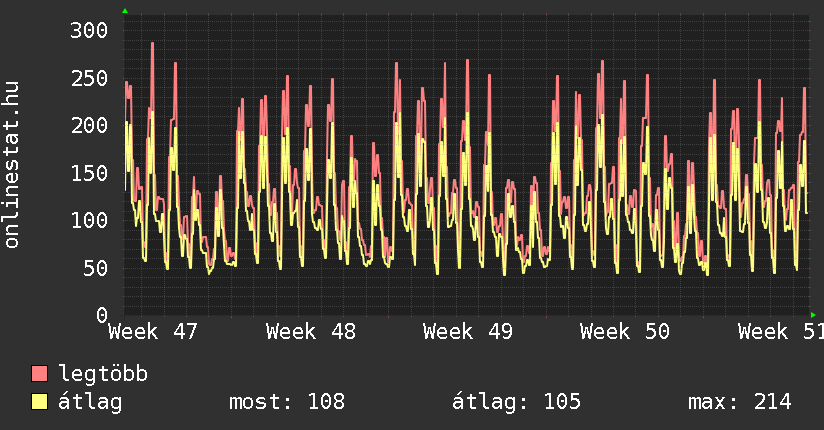Click the 0 y-axis origin label

(101, 315)
